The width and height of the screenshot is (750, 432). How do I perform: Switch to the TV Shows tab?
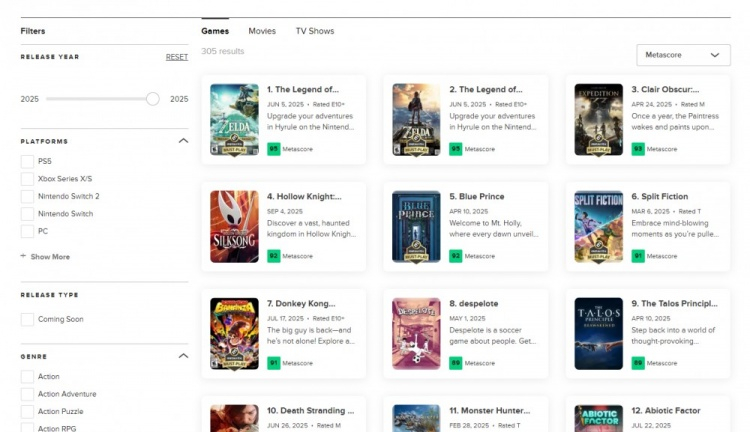point(315,31)
